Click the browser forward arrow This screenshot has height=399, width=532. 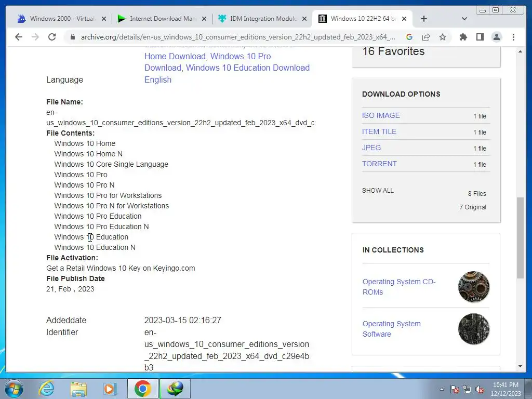click(35, 37)
